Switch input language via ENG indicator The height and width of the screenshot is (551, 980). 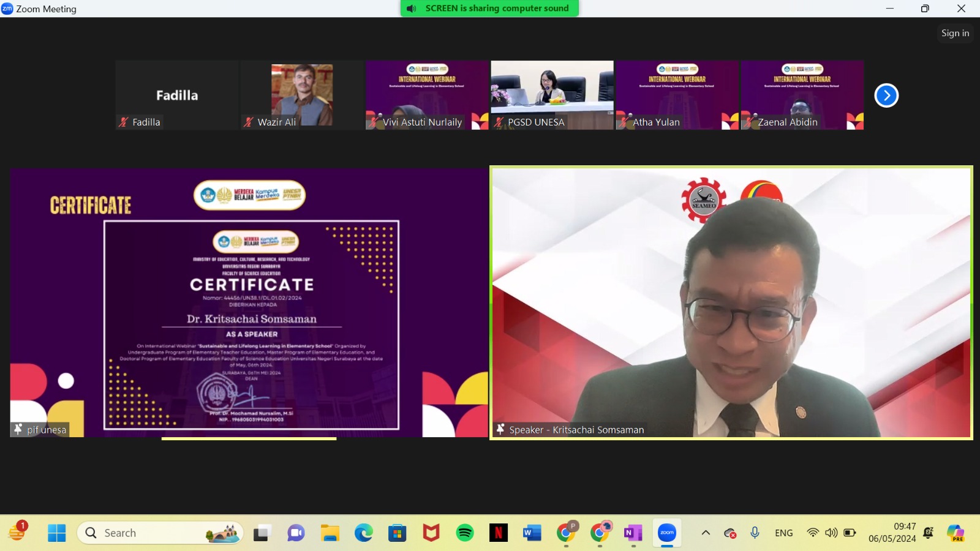783,533
